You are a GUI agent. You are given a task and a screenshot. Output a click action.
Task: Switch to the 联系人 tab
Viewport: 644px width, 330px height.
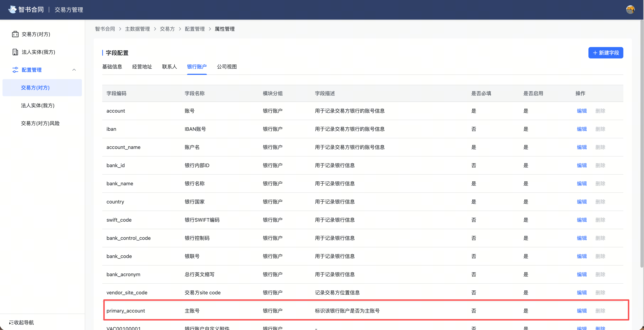(169, 66)
